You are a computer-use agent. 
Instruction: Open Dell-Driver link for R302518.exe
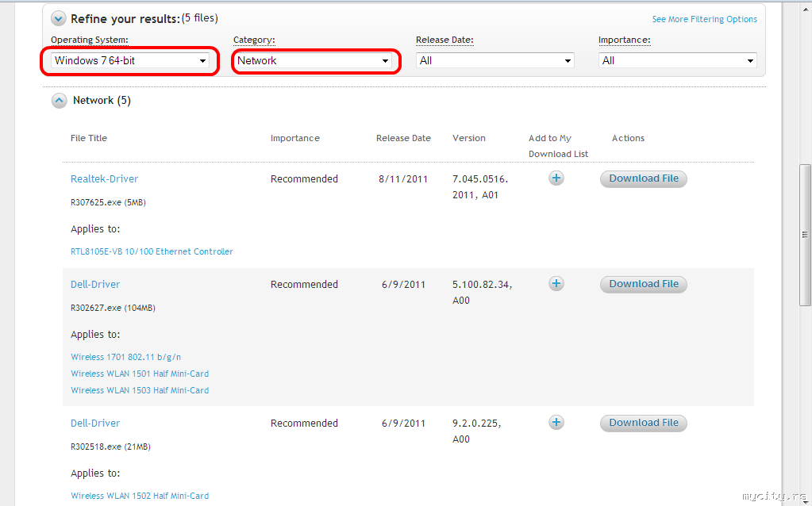pyautogui.click(x=94, y=424)
